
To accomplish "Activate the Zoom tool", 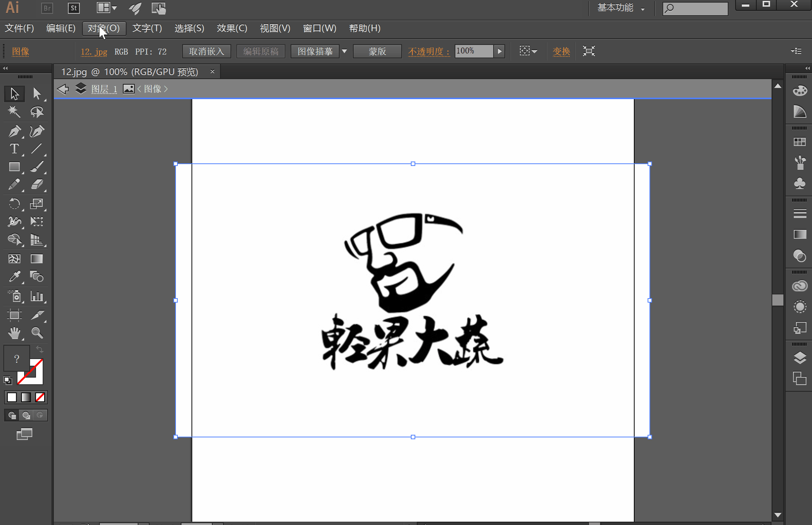I will tap(37, 333).
